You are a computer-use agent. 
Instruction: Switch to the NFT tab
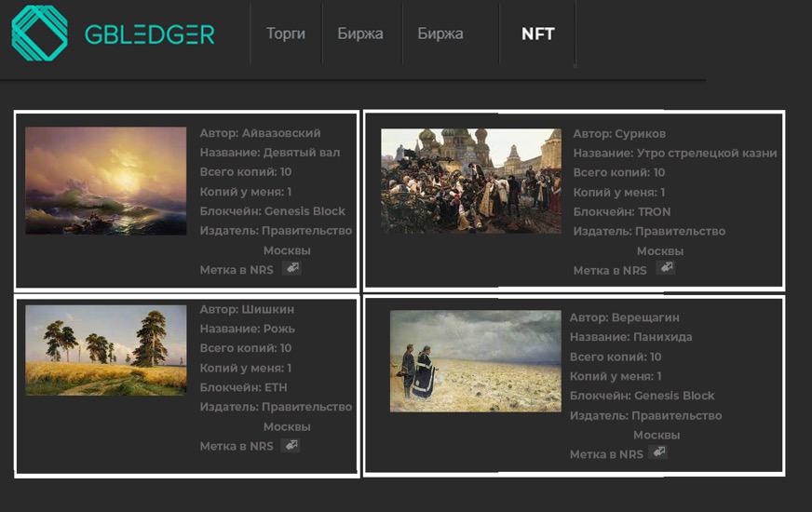tap(538, 34)
